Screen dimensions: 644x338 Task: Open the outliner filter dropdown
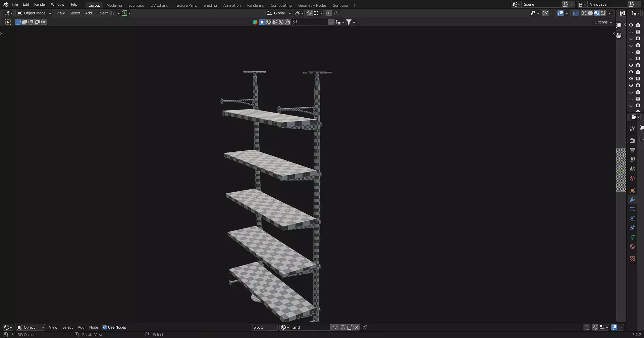351,22
